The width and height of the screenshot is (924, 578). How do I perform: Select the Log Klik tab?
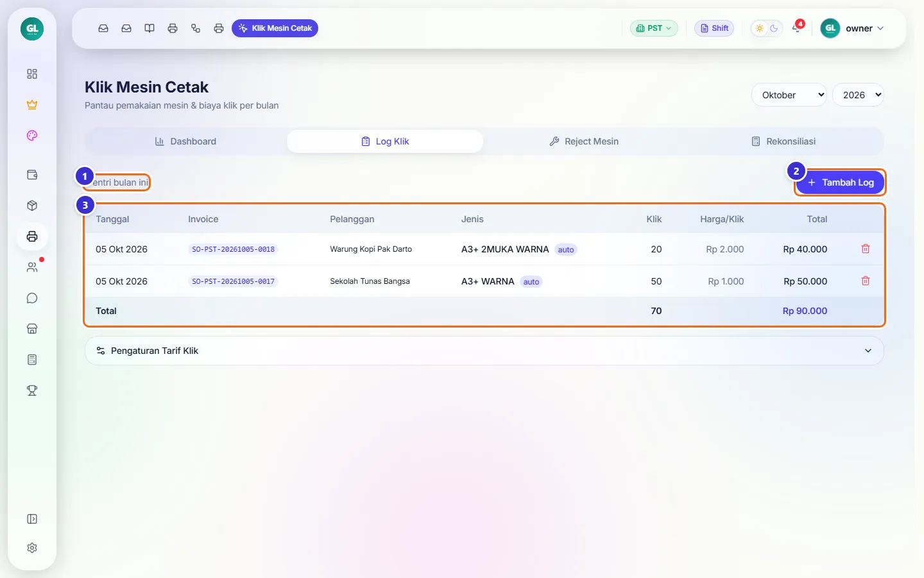385,141
